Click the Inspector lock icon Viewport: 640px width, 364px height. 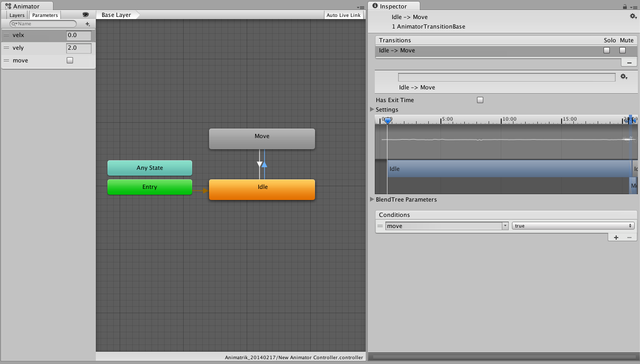(x=625, y=6)
